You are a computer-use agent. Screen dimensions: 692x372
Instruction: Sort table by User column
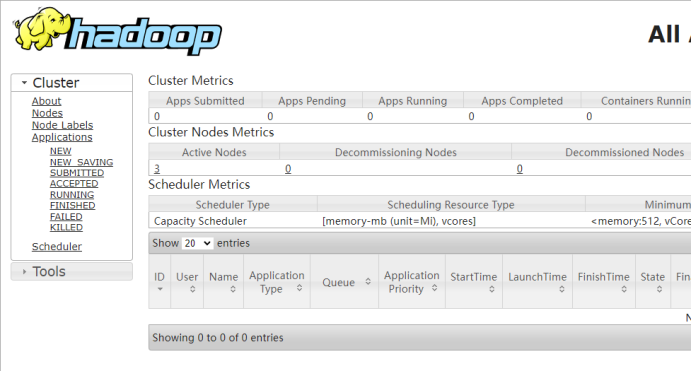click(x=187, y=282)
